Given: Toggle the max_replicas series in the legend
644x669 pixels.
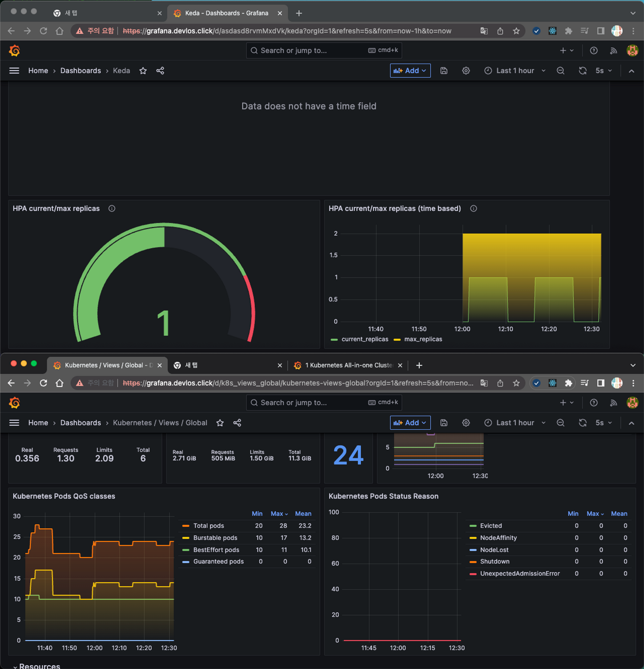Looking at the screenshot, I should click(x=423, y=339).
